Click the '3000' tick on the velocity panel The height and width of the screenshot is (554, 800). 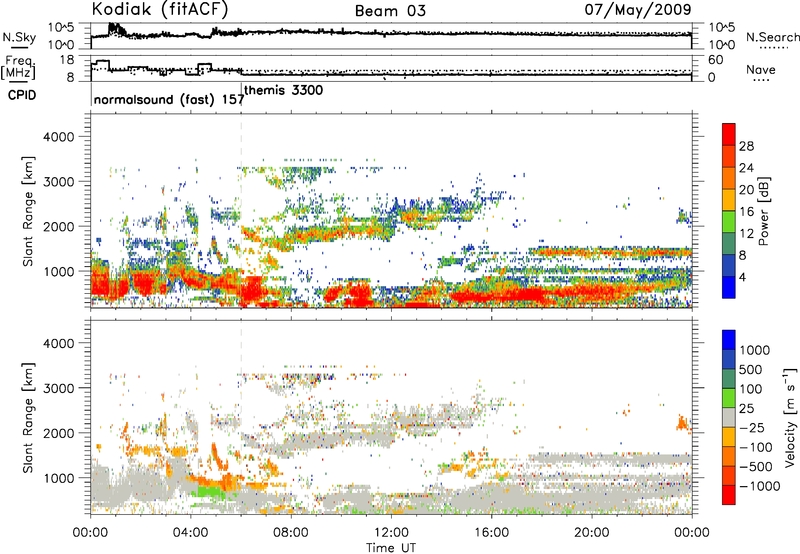[58, 388]
